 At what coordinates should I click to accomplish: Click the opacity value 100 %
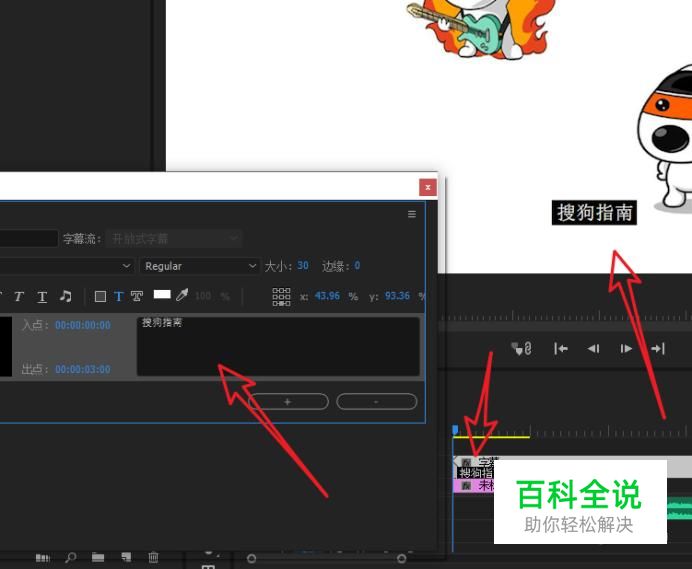(212, 296)
